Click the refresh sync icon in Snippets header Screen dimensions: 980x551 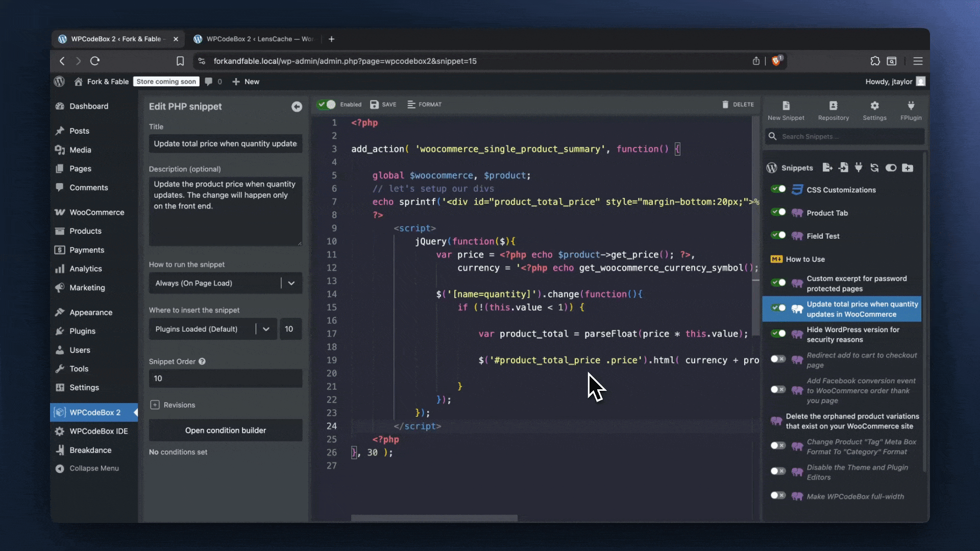[x=874, y=168]
